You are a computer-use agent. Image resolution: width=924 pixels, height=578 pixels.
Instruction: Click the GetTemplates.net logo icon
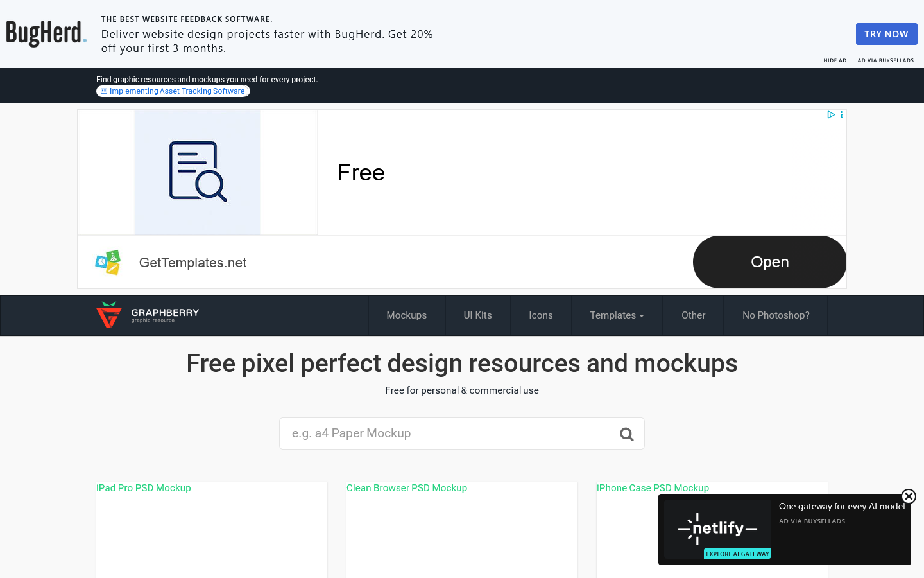(x=108, y=262)
